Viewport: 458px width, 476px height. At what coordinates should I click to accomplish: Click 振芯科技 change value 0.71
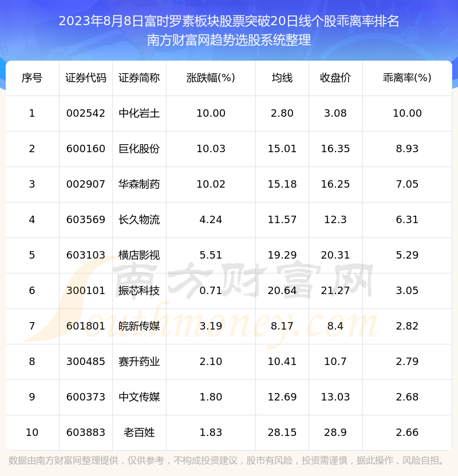tap(211, 291)
